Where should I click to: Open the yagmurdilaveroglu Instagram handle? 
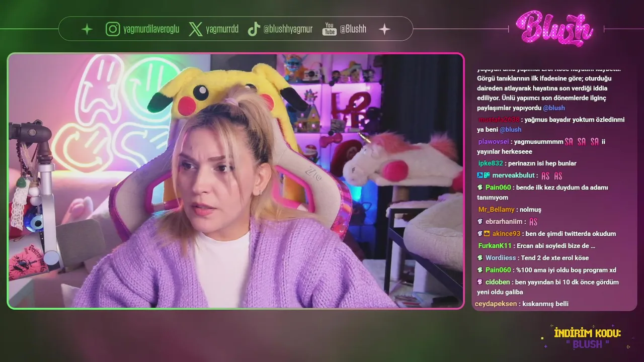[151, 29]
